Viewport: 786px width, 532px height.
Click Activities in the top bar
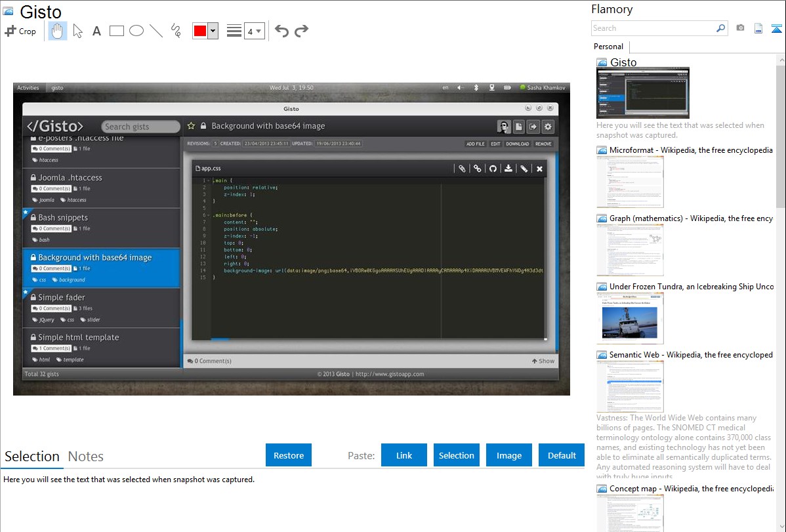28,88
